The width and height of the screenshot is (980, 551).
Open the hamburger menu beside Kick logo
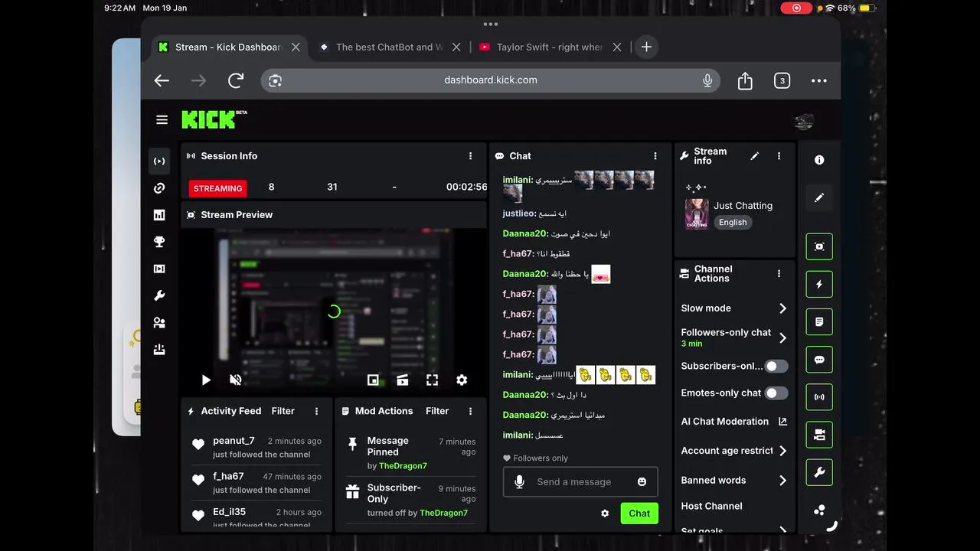[x=162, y=120]
